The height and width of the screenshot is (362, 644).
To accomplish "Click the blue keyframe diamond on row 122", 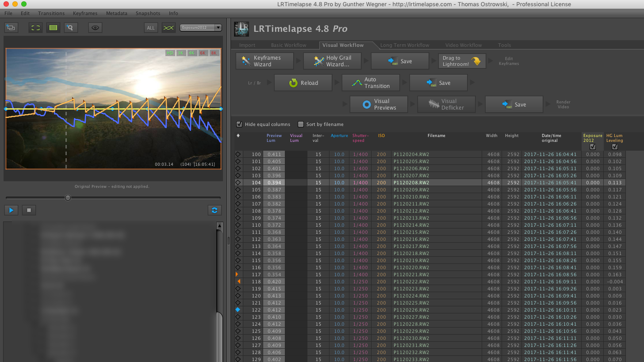I will coord(238,310).
